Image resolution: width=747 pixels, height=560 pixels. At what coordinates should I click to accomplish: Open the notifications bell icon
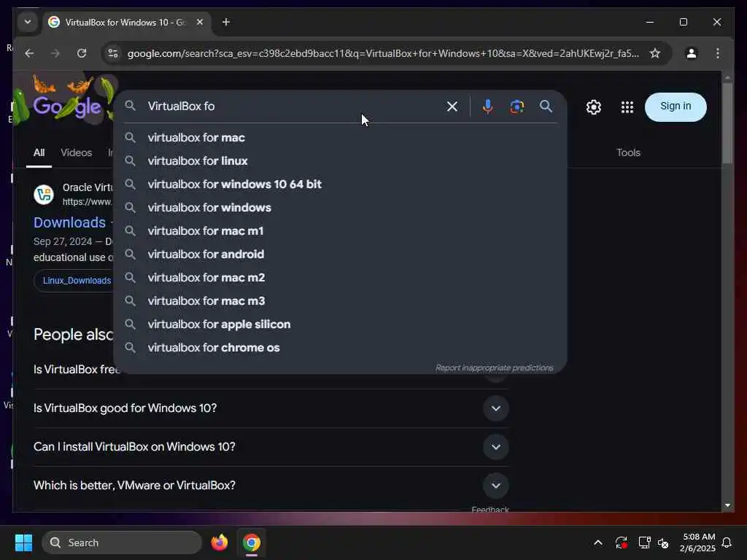coord(727,542)
